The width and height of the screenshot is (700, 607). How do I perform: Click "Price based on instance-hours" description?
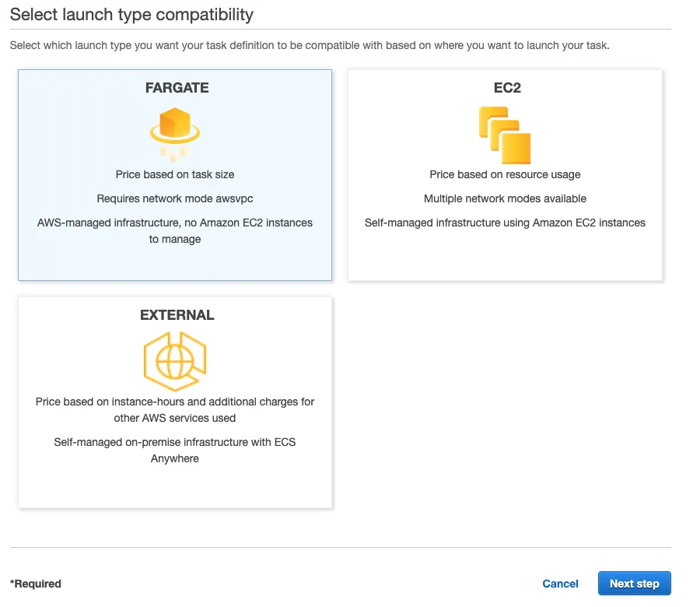174,410
